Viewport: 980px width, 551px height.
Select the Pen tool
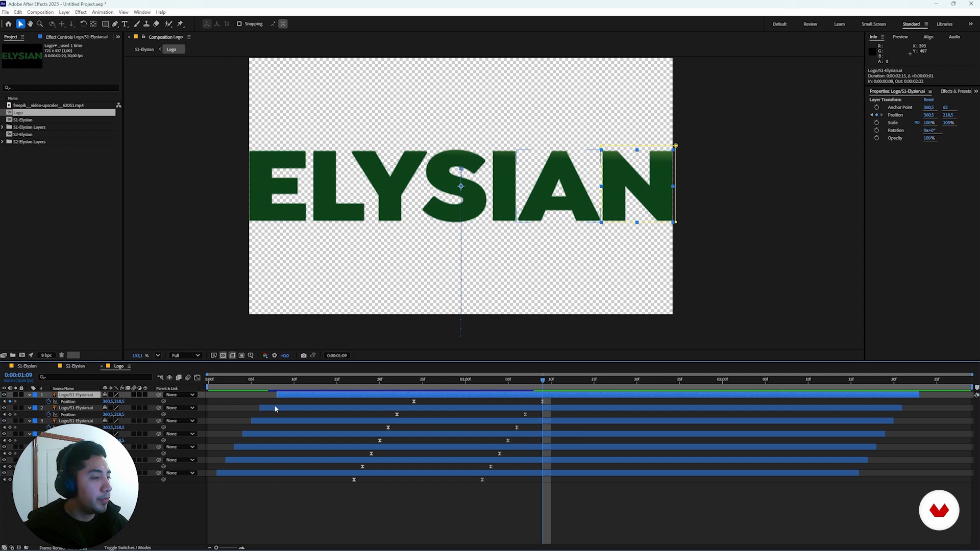115,24
